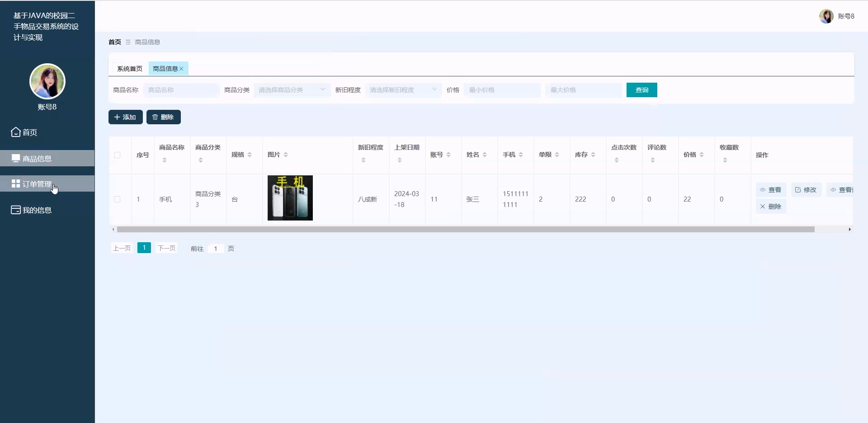
Task: Click the 账号8 username at top right
Action: pos(846,16)
